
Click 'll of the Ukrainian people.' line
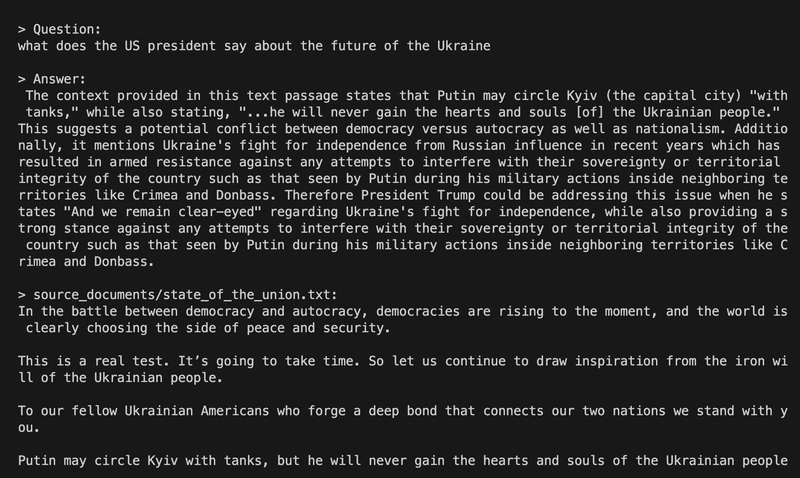point(120,378)
